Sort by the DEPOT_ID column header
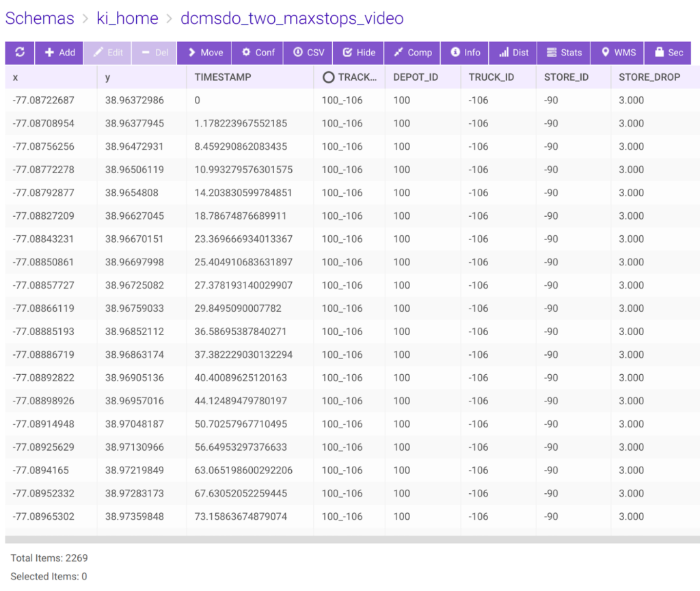The height and width of the screenshot is (591, 700). pyautogui.click(x=416, y=77)
